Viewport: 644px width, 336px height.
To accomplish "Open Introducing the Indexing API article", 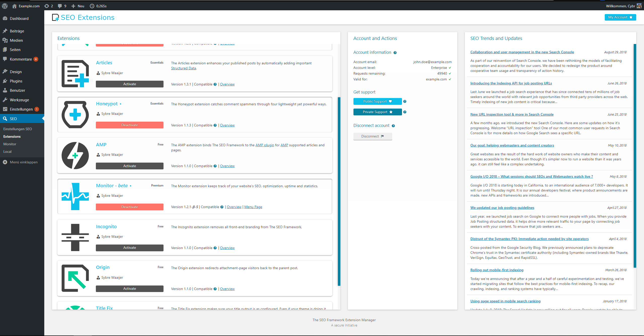I will coord(511,83).
